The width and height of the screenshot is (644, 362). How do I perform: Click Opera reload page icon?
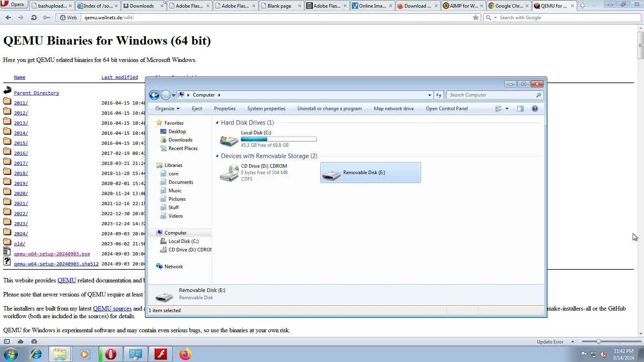click(x=34, y=18)
